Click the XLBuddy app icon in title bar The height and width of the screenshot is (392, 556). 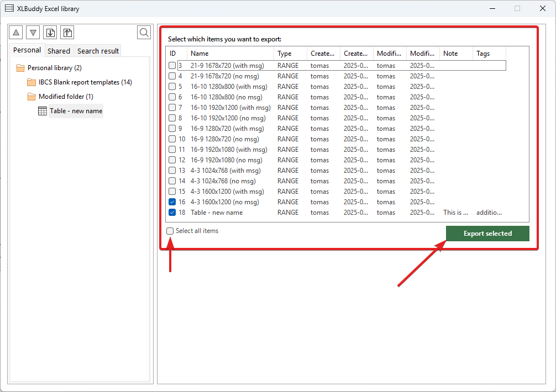tap(9, 8)
